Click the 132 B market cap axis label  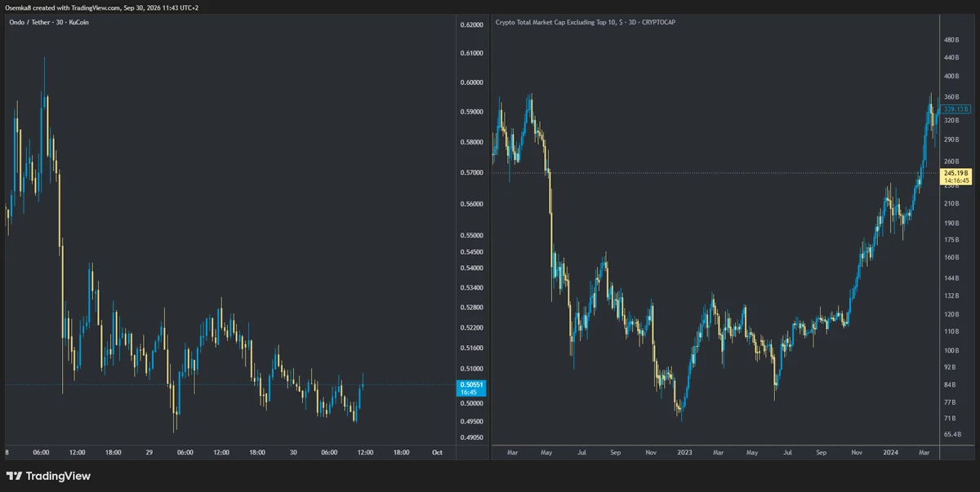point(951,295)
